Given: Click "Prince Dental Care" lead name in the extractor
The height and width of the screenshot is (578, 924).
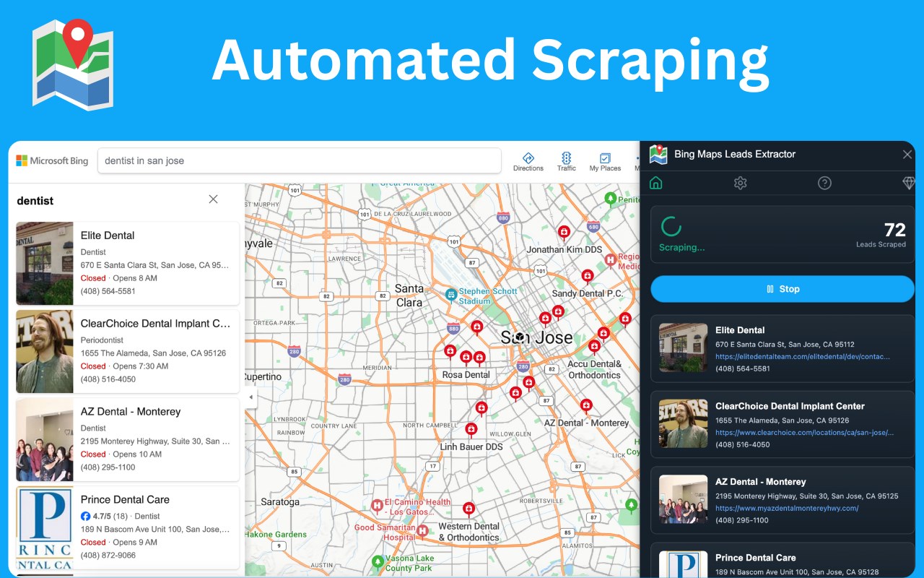Looking at the screenshot, I should click(x=756, y=558).
